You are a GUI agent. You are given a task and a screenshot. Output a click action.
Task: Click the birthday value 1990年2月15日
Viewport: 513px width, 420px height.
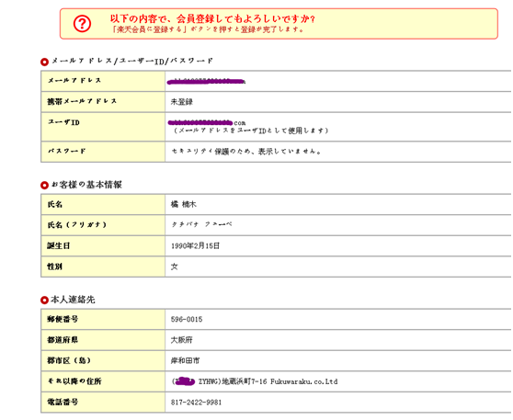pos(195,246)
